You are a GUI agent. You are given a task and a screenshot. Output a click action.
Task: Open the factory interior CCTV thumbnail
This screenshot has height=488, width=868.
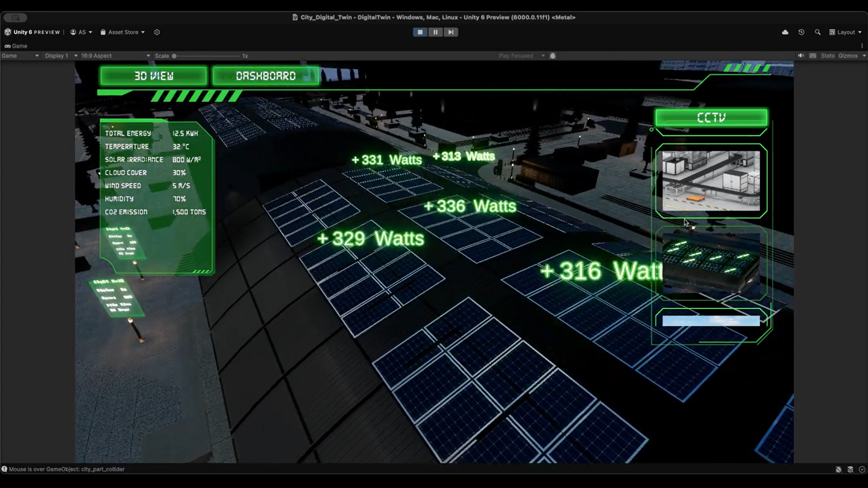pyautogui.click(x=711, y=181)
